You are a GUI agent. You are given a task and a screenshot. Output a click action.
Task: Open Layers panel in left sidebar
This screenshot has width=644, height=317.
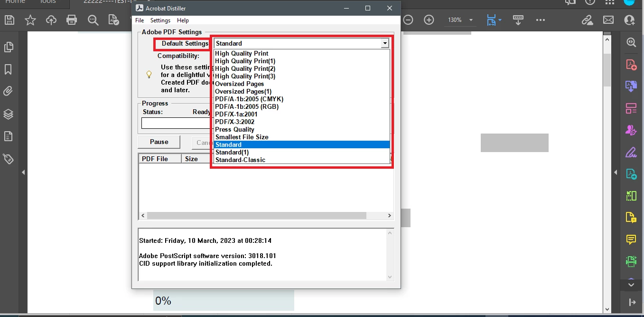click(8, 114)
